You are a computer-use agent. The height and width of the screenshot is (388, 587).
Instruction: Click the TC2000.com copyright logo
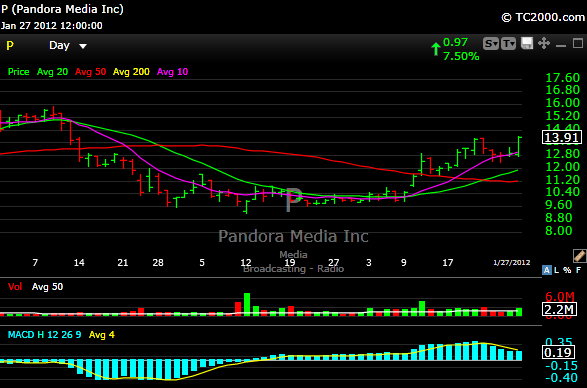[543, 17]
